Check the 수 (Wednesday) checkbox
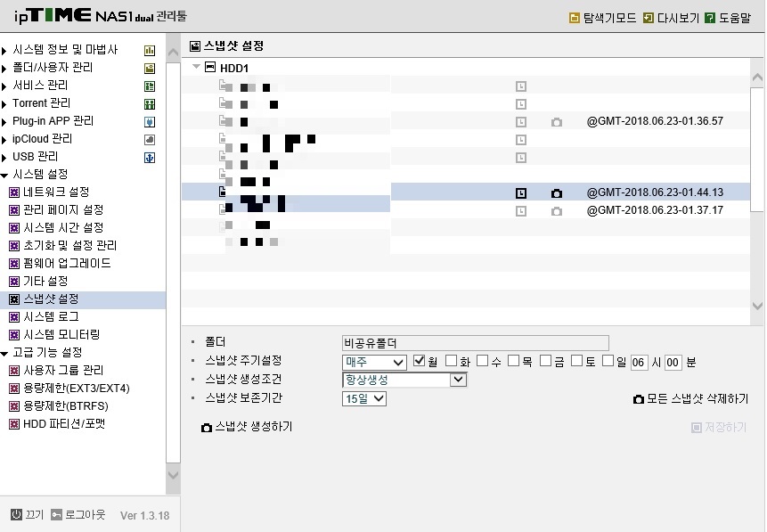The width and height of the screenshot is (767, 532). [482, 361]
